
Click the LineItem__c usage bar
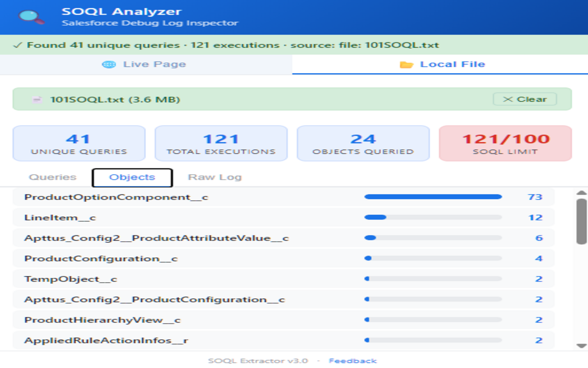coord(433,217)
